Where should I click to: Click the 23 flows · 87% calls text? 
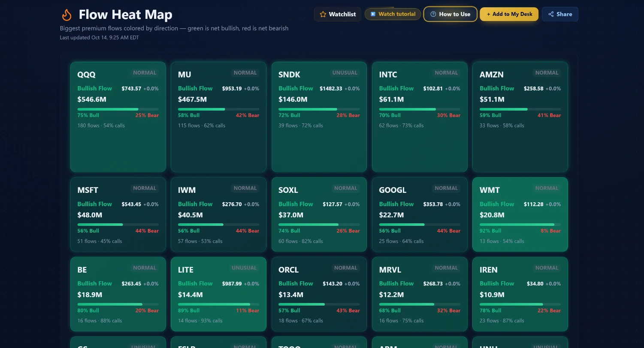(502, 321)
